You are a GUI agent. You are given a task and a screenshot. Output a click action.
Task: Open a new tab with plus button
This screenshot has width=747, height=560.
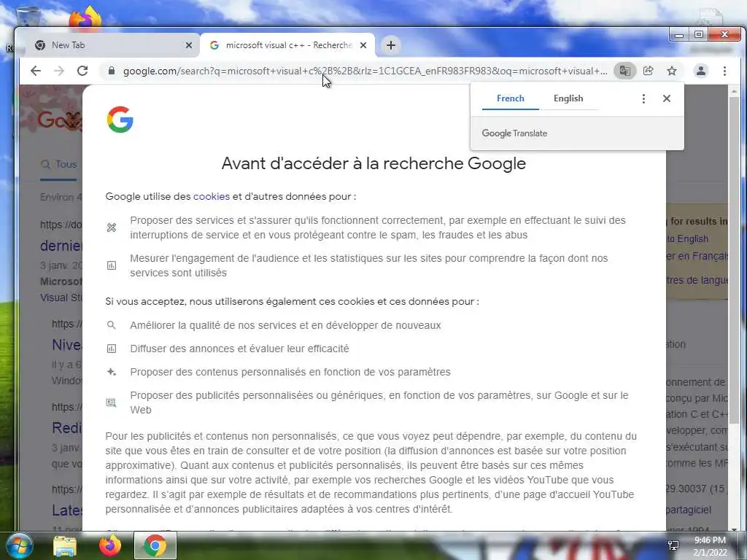[x=391, y=45]
